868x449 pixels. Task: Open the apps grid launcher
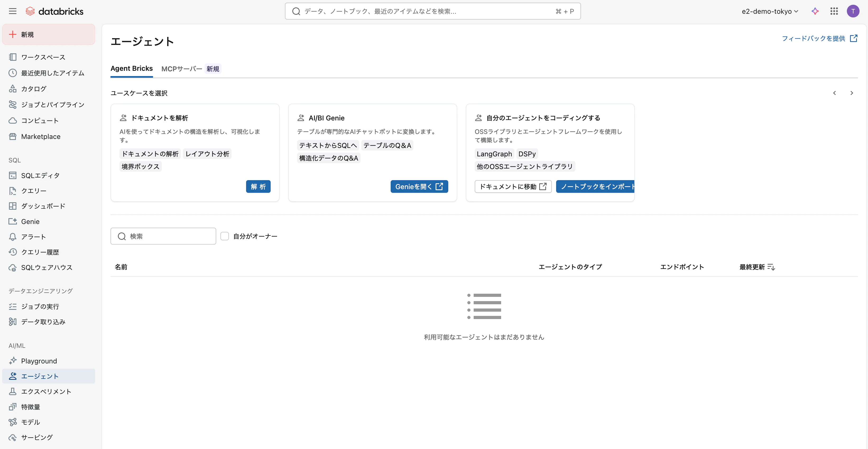click(834, 11)
